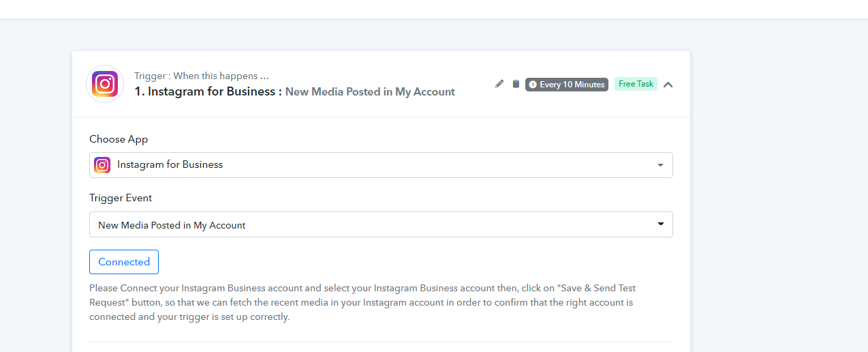Open the Choose App dropdown arrow
868x352 pixels.
coord(660,165)
